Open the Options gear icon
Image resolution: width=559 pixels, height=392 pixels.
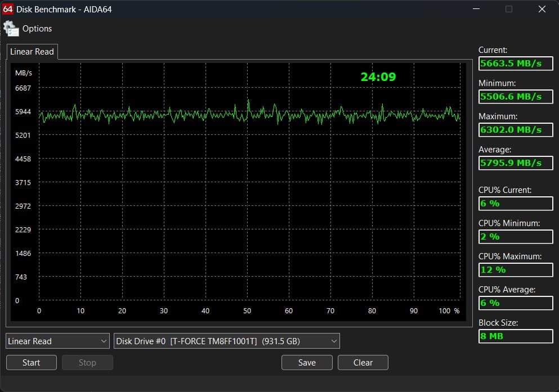11,29
